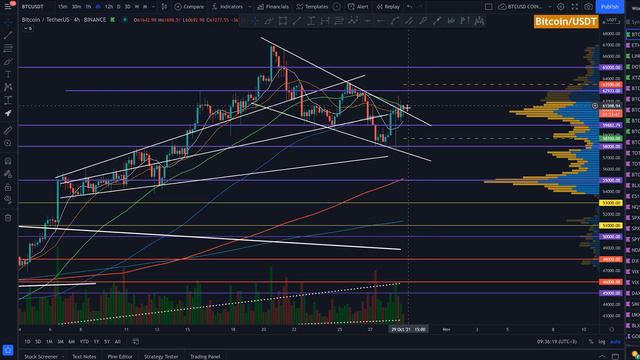Open the go to date icon
The image size is (640, 360).
(136, 341)
